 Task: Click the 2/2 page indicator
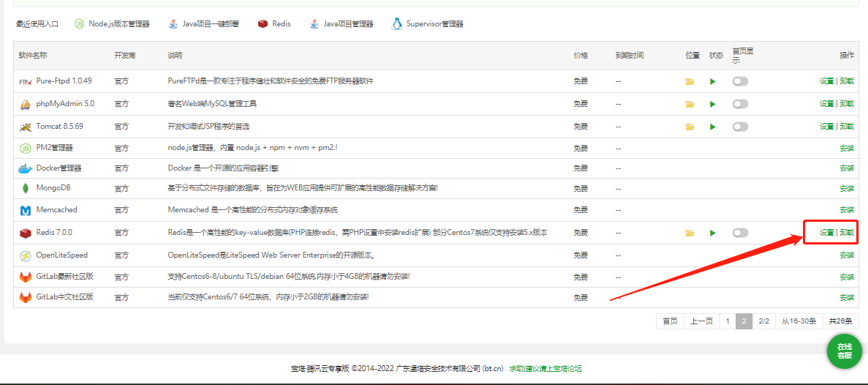[764, 321]
